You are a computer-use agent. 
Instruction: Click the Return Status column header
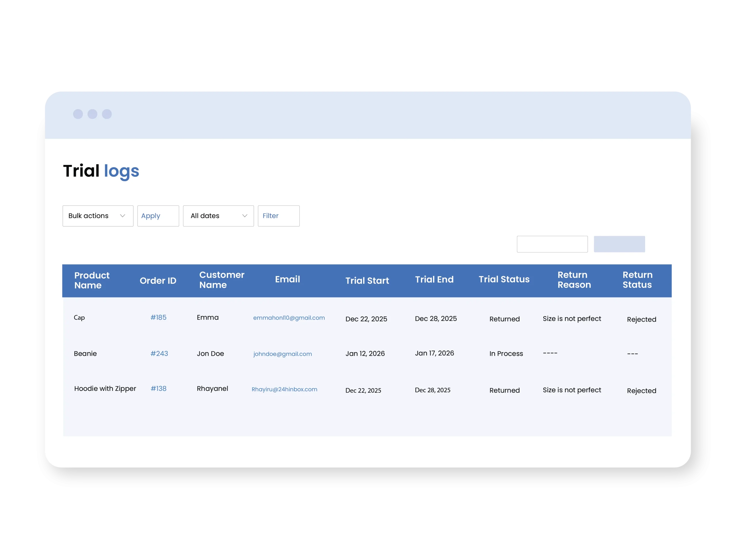637,280
